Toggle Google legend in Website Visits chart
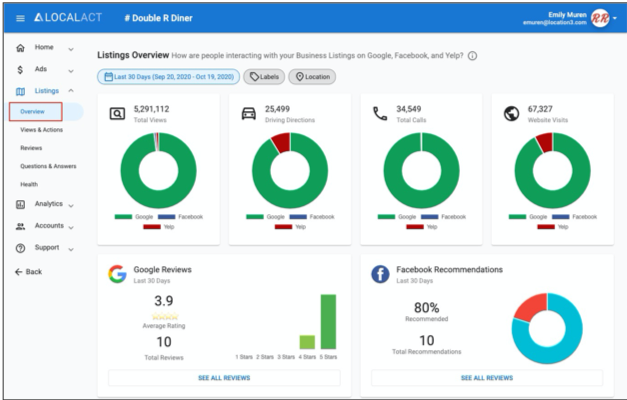Image resolution: width=627 pixels, height=400 pixels. pyautogui.click(x=528, y=217)
